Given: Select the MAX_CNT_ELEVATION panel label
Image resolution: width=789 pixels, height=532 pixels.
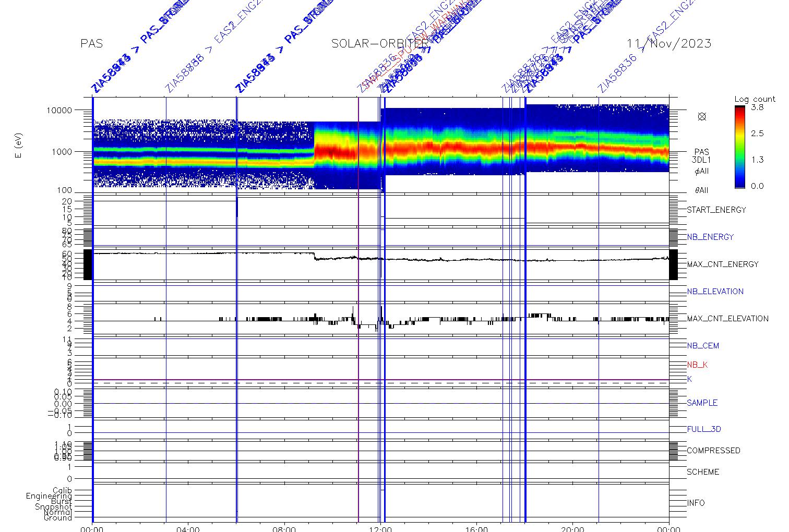Looking at the screenshot, I should (727, 319).
